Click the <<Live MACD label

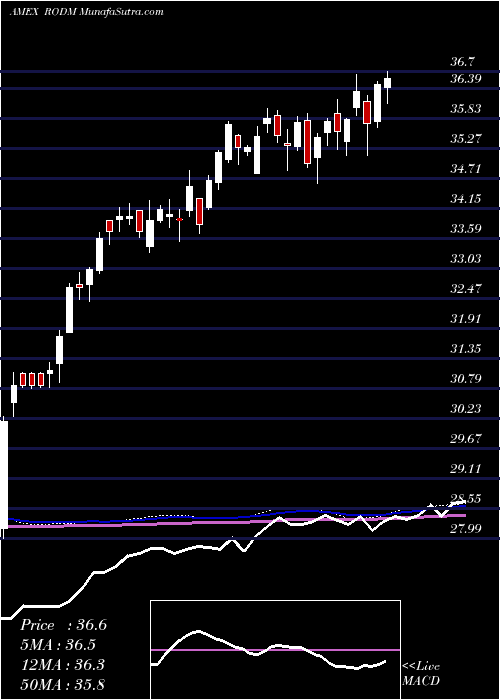(421, 674)
